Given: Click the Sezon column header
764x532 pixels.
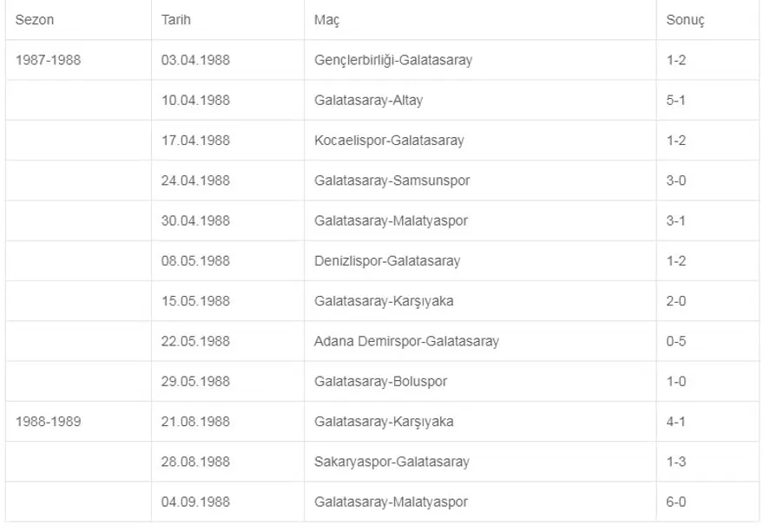Looking at the screenshot, I should (x=35, y=20).
